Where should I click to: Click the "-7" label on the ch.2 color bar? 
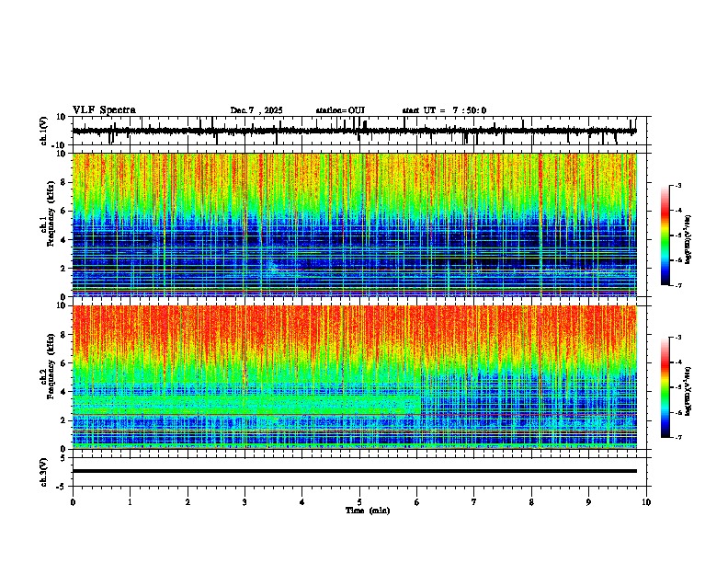pos(677,438)
